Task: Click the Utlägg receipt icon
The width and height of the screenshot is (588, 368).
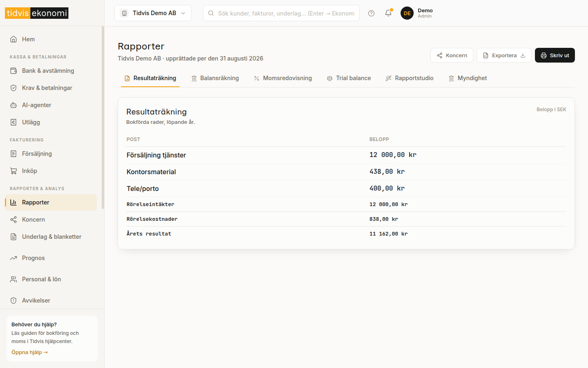Action: pyautogui.click(x=13, y=122)
